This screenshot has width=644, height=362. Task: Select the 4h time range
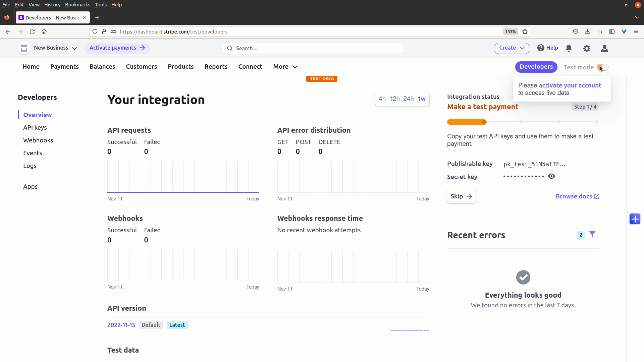(x=382, y=99)
